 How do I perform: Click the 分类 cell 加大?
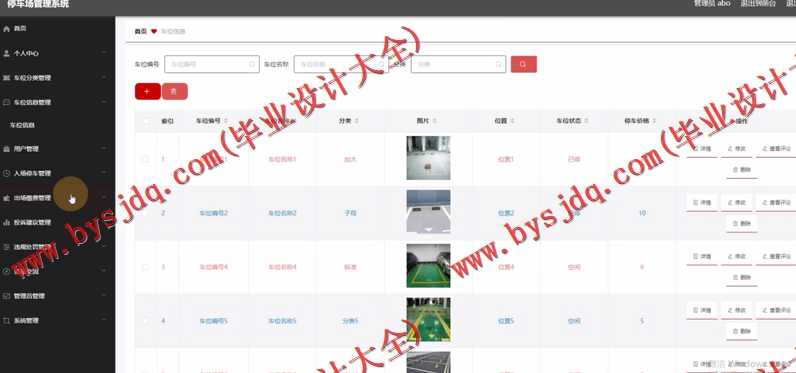click(x=350, y=159)
